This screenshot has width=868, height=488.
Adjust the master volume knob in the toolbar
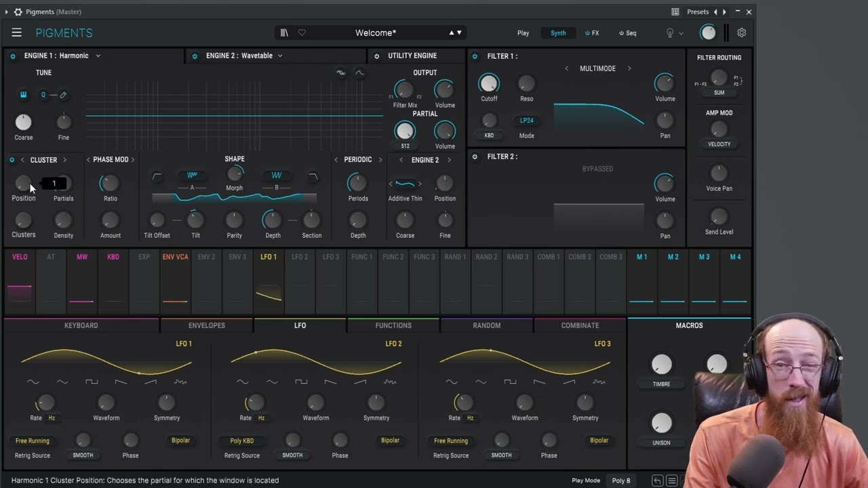[x=708, y=33]
